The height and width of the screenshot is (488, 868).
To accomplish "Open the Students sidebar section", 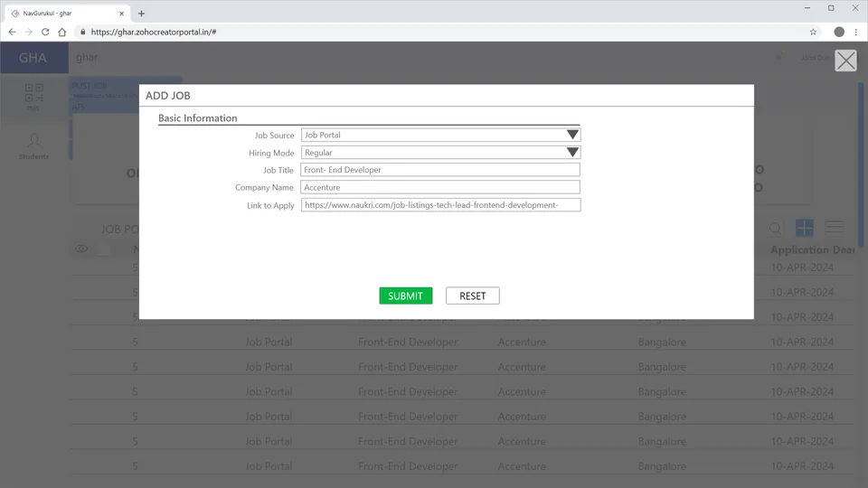I will 33,146.
